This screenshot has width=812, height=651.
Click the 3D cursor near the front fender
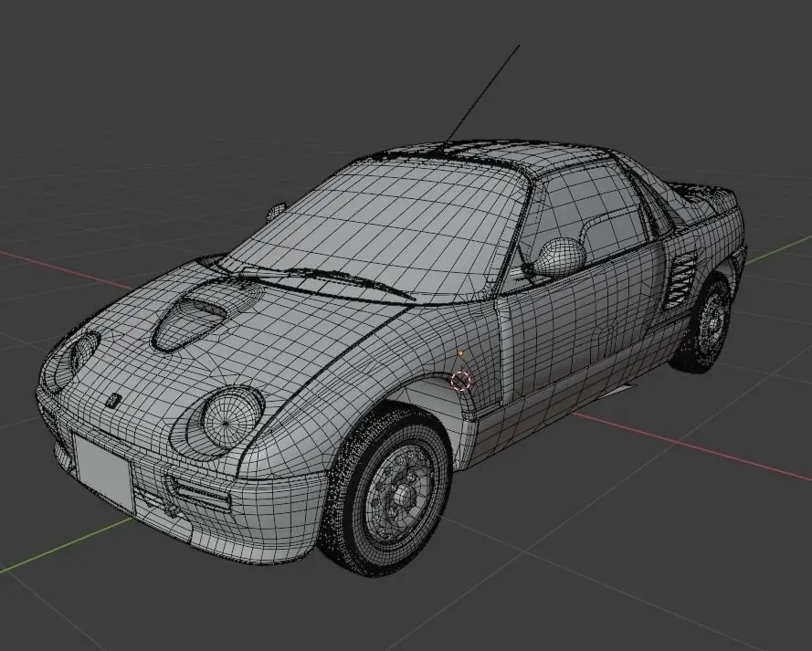(x=460, y=381)
